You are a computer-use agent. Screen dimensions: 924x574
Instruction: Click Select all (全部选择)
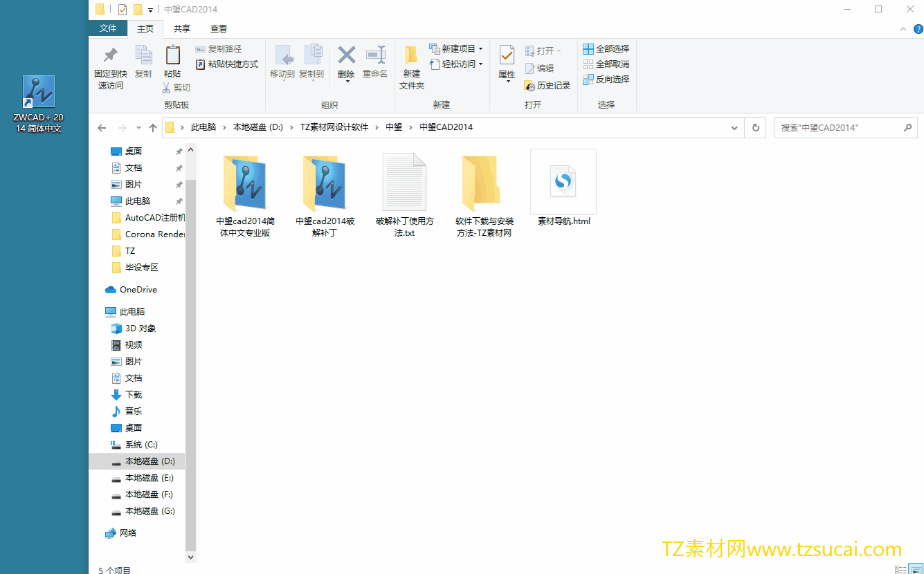pyautogui.click(x=606, y=49)
